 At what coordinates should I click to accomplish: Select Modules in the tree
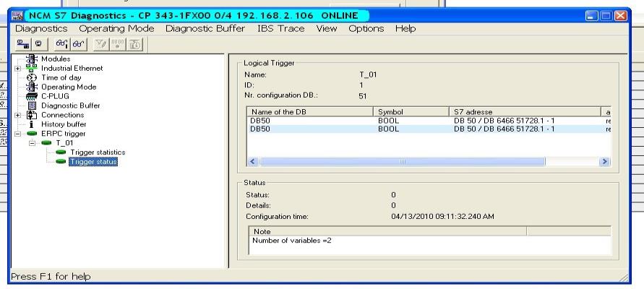tap(56, 59)
